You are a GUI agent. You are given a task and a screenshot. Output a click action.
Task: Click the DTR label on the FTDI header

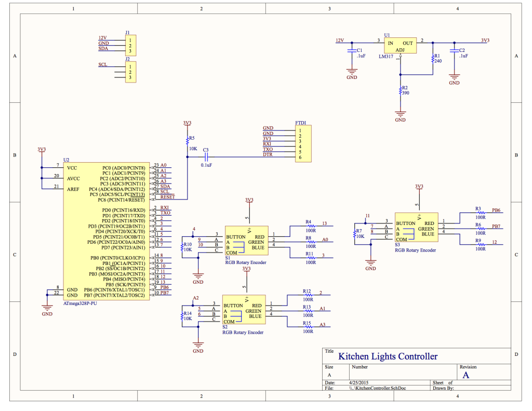[268, 154]
